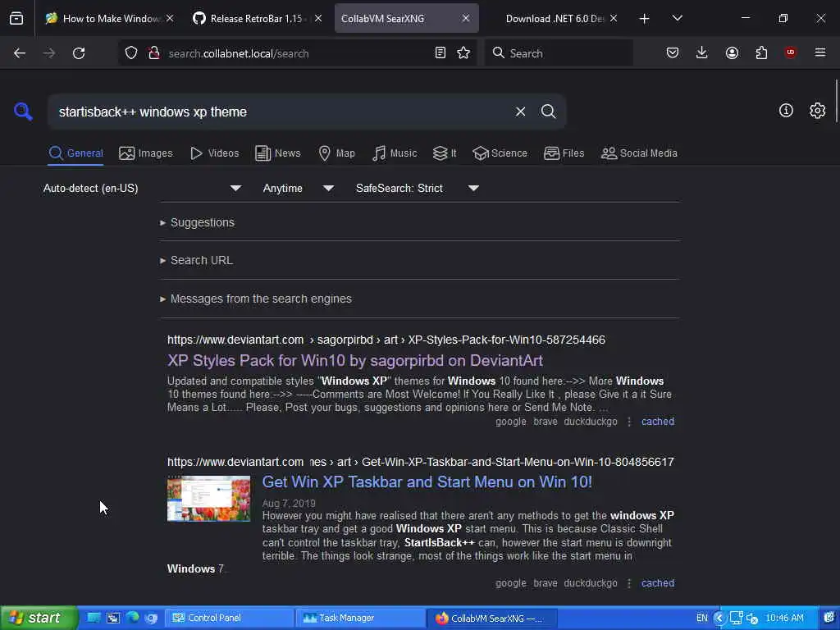Switch to Download .NET 6.0 tab

coord(555,19)
